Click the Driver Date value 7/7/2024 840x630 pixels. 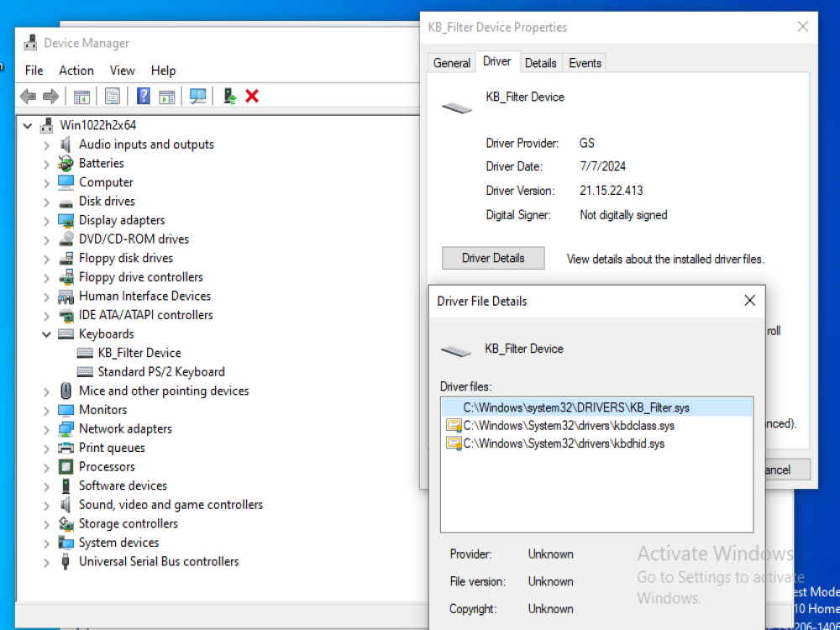(x=602, y=166)
